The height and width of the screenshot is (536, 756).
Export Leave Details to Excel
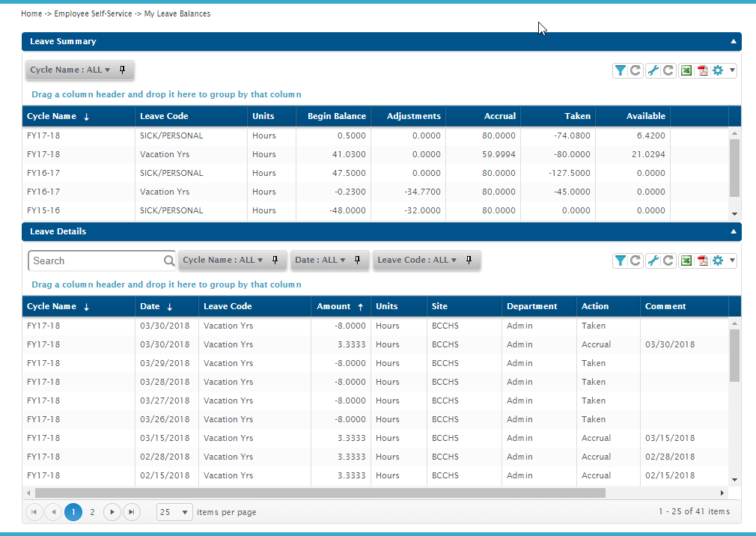(x=686, y=261)
